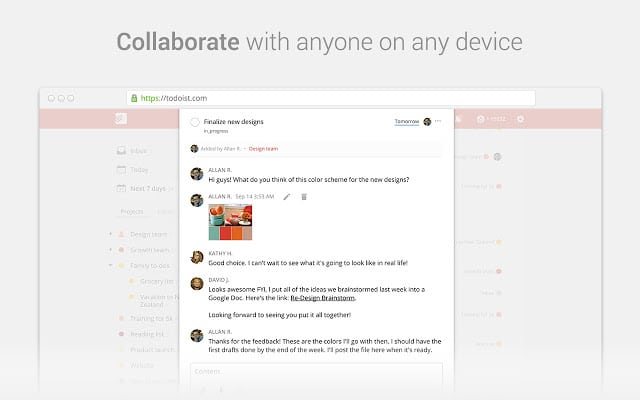This screenshot has width=640, height=400.
Task: Collapse the Design team project arrow
Action: tap(110, 234)
